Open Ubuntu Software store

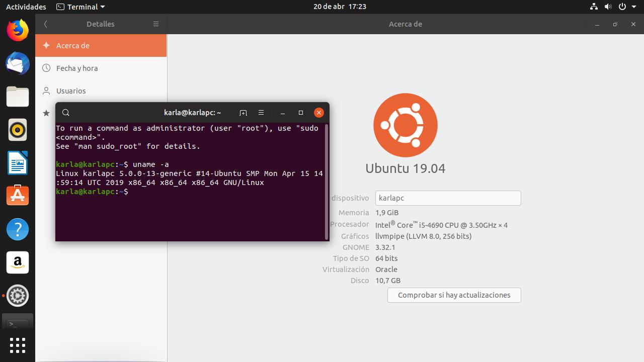18,196
